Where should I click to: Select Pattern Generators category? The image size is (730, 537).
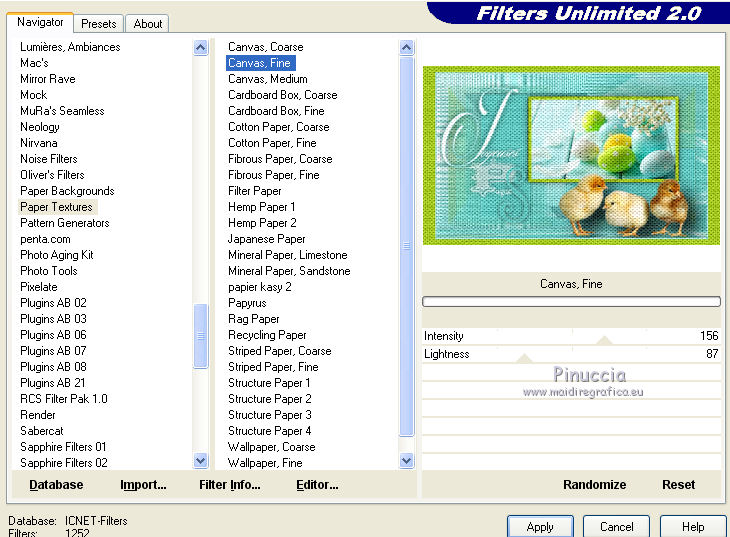(x=65, y=223)
